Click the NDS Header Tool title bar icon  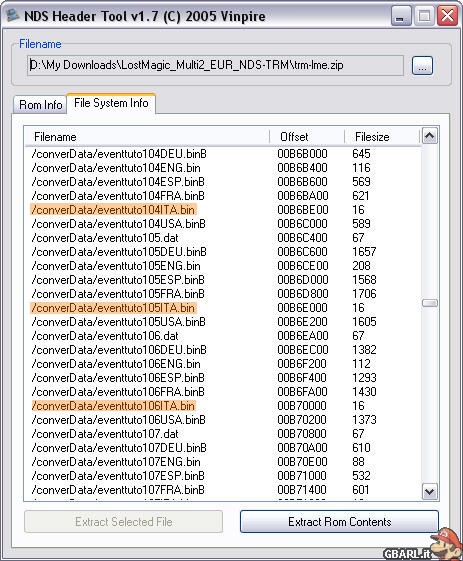pyautogui.click(x=13, y=15)
